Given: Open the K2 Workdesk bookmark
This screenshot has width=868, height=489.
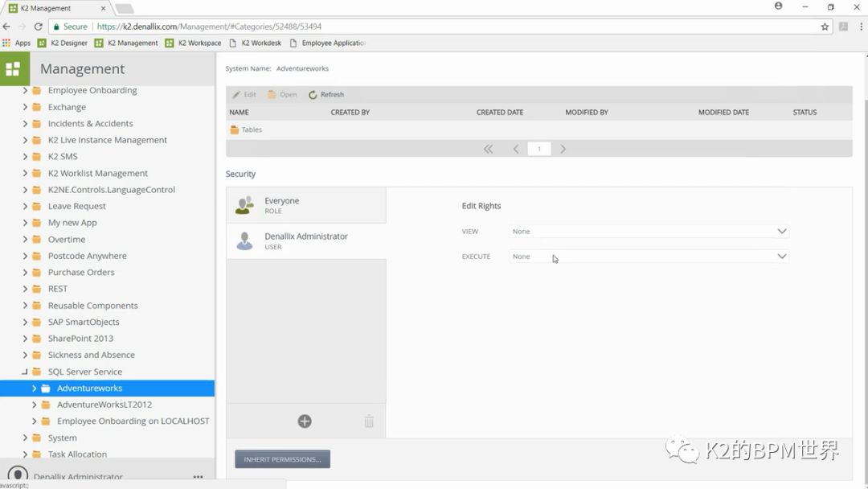Looking at the screenshot, I should [256, 43].
